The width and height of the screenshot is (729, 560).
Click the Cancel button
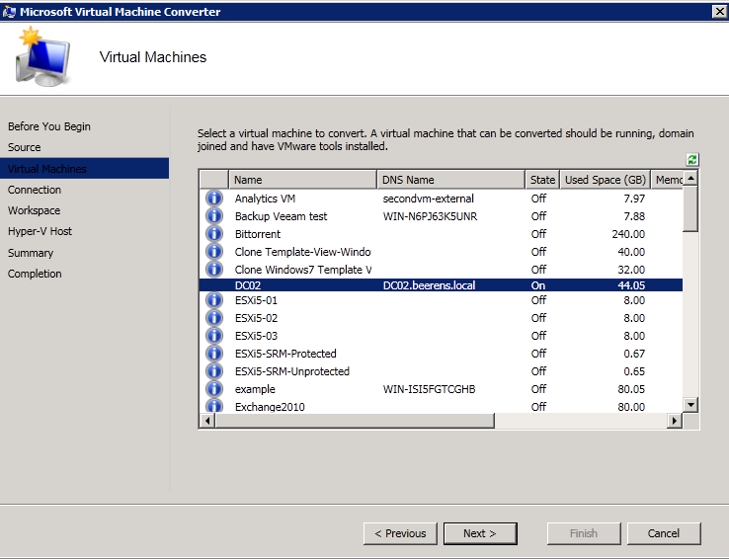664,533
